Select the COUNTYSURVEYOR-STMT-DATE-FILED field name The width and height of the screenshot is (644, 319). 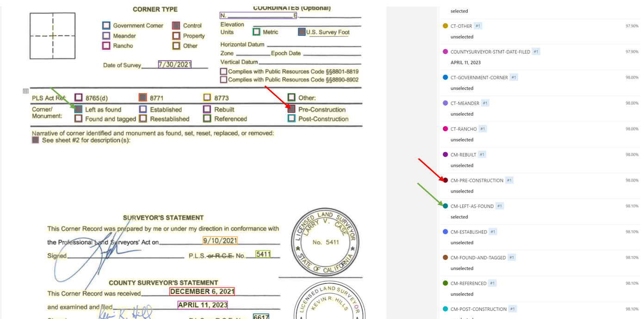tap(490, 52)
